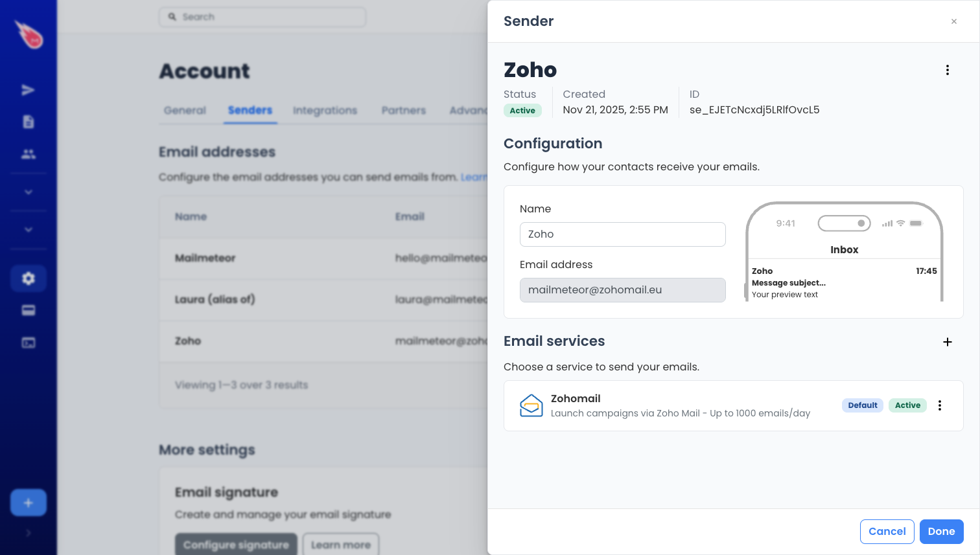Click the highlighted settings gear icon

(x=28, y=278)
